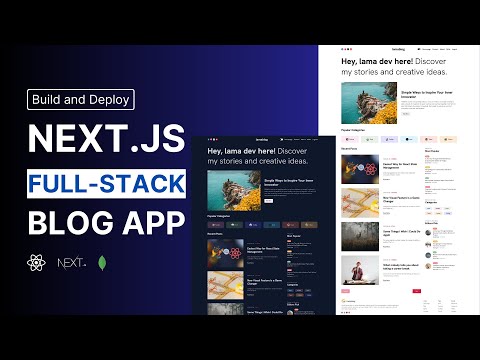Screen dimensions: 480x360
Task: Open coastal featured image in light blog
Action: 369,103
